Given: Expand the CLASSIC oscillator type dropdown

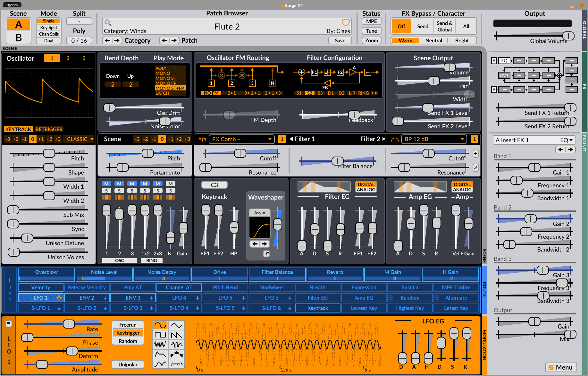Looking at the screenshot, I should [79, 139].
